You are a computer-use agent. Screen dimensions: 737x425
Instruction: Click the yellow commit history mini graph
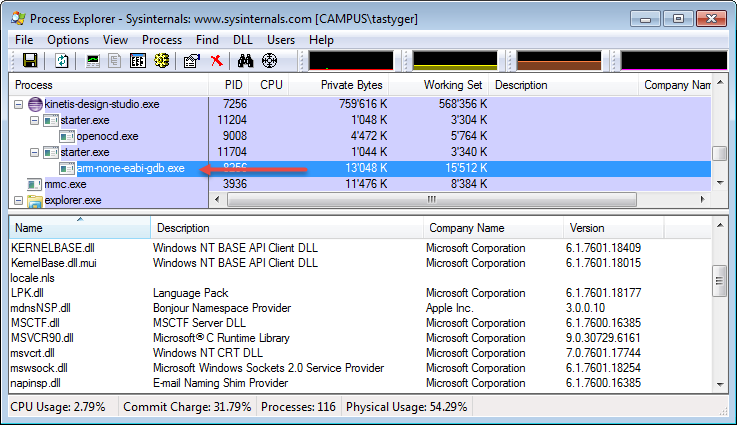pyautogui.click(x=455, y=61)
